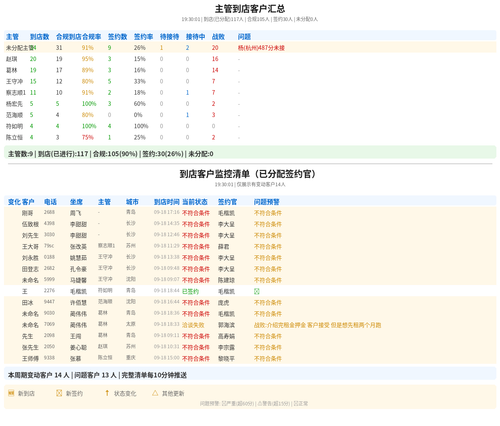Click the 新签约 legend icon
500x426 pixels.
pos(59,393)
